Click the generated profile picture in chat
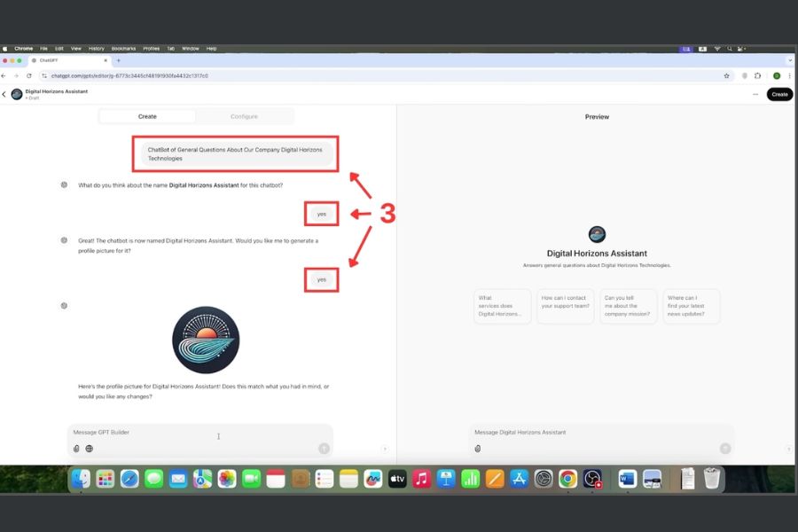798x532 pixels. pyautogui.click(x=206, y=340)
